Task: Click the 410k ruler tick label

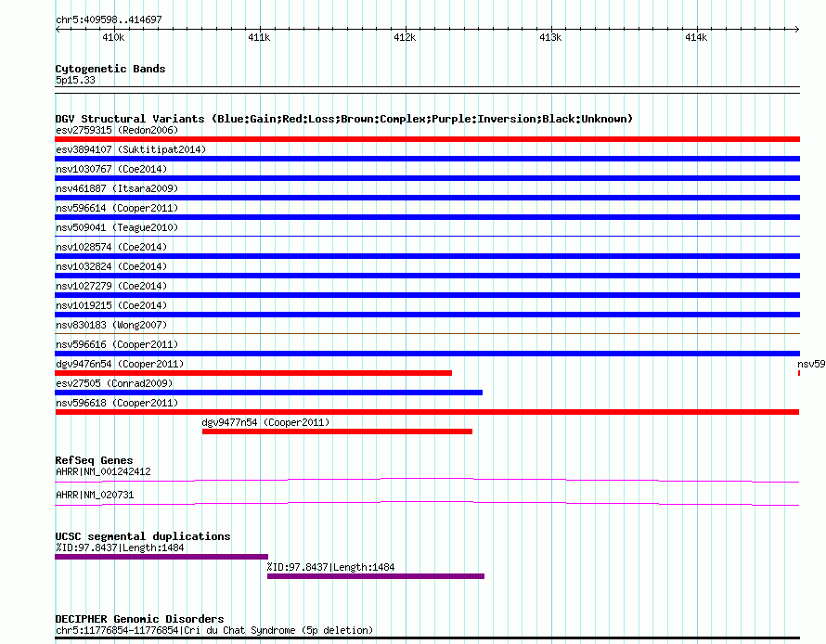Action: [x=113, y=37]
